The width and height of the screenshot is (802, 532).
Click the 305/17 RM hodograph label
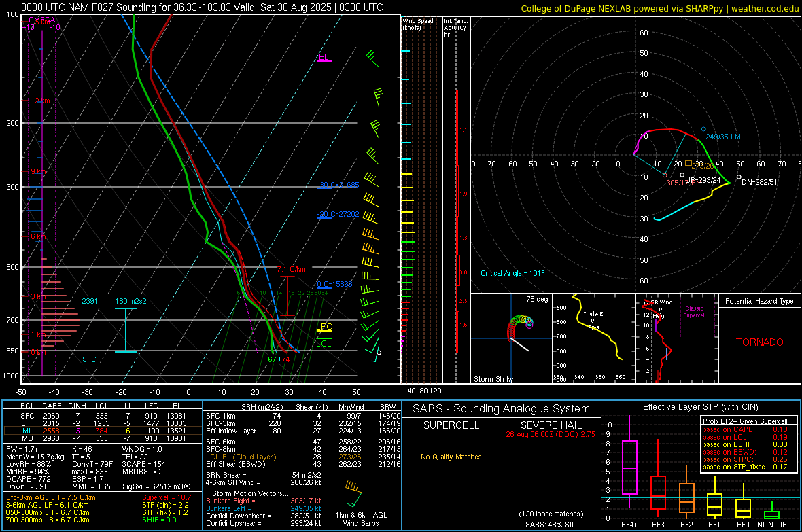point(684,183)
